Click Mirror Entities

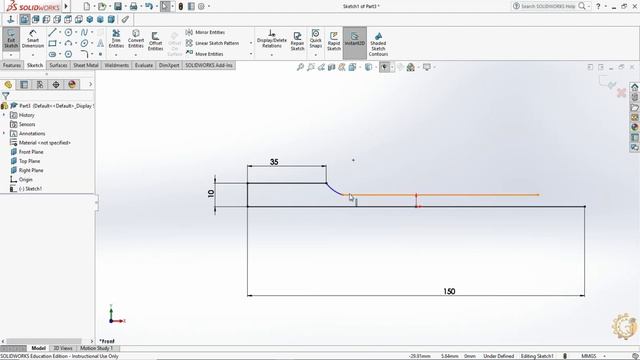pos(205,32)
